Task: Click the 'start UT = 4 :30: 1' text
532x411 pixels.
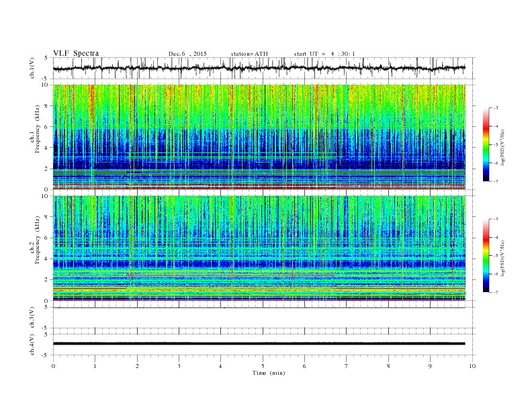Action: 324,54
